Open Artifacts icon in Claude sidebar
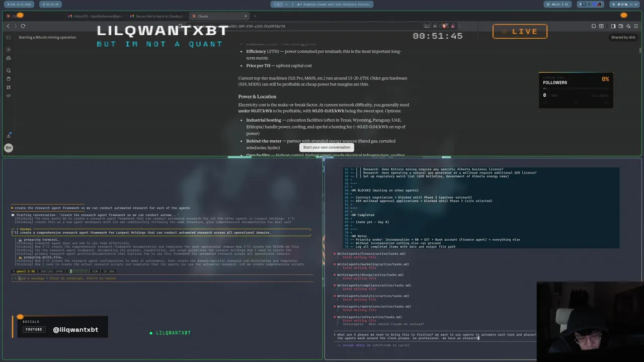 9,87
